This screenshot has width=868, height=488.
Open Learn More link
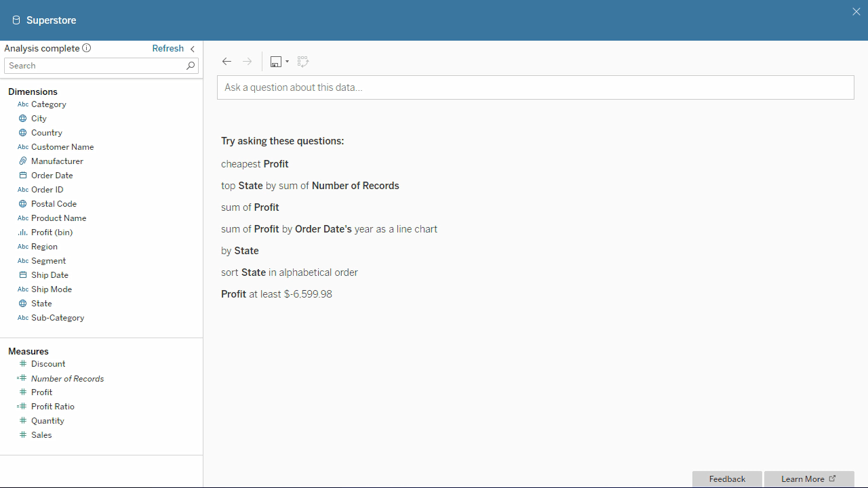coord(808,479)
